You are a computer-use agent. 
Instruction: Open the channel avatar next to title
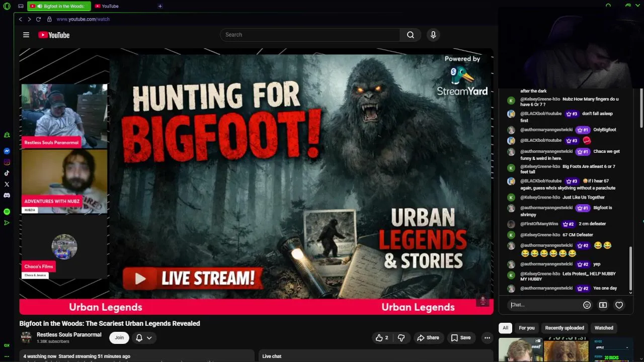pyautogui.click(x=26, y=338)
